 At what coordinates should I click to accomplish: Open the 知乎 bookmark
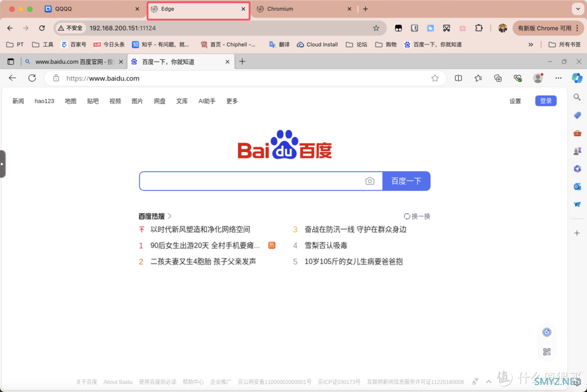point(160,45)
